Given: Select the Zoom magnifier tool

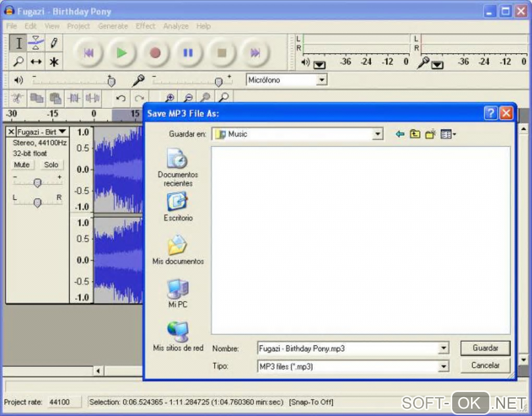Looking at the screenshot, I should pyautogui.click(x=18, y=61).
